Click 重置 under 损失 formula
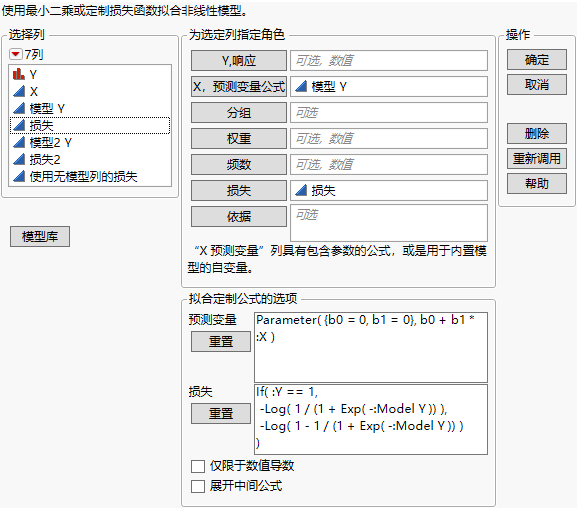Viewport: 577px width, 508px height. click(x=221, y=413)
